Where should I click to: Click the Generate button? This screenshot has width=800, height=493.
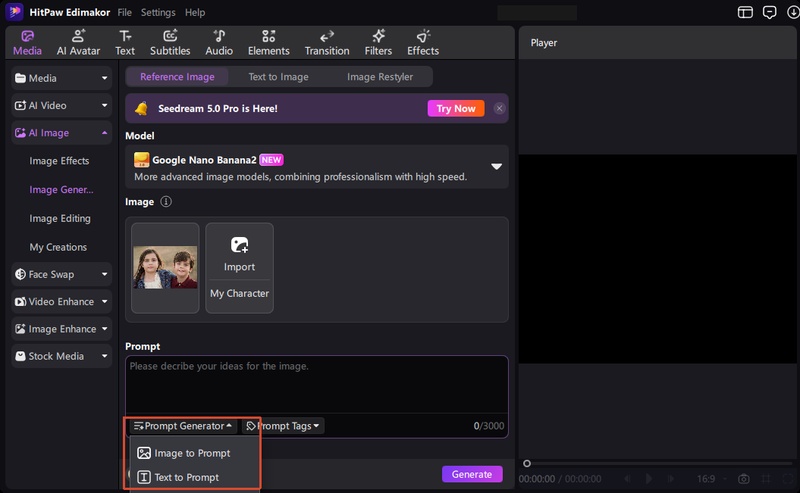click(x=472, y=474)
